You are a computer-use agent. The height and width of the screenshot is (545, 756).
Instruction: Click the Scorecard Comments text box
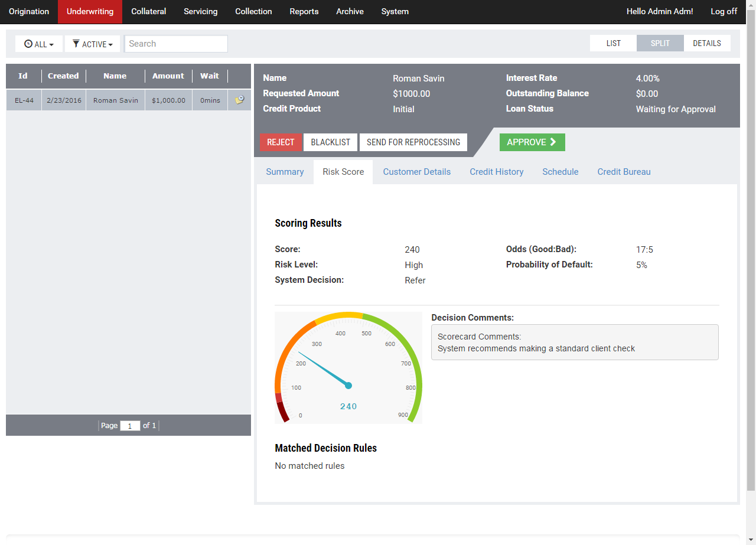coord(575,342)
